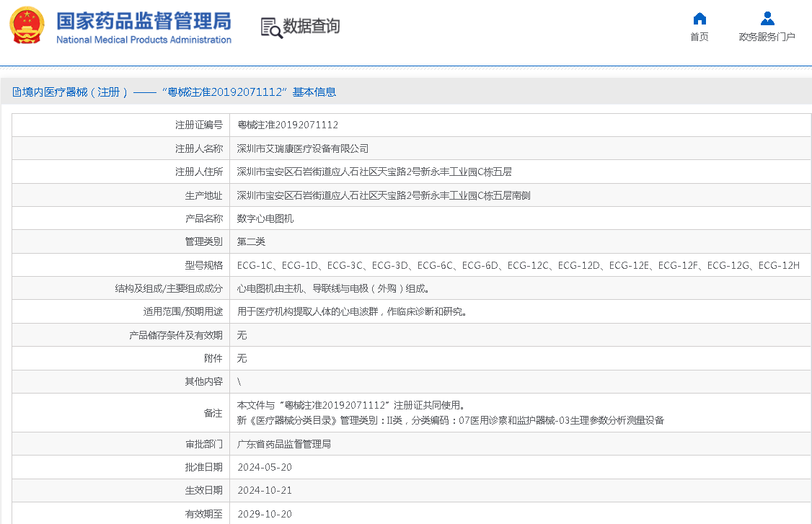Click the 数据查询 magnifier document icon

pos(271,27)
